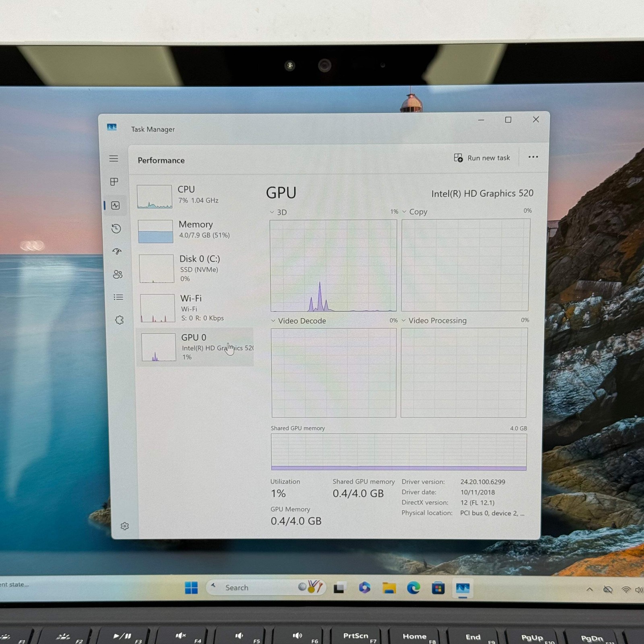
Task: Click the Video Processing usage graph
Action: coord(464,372)
